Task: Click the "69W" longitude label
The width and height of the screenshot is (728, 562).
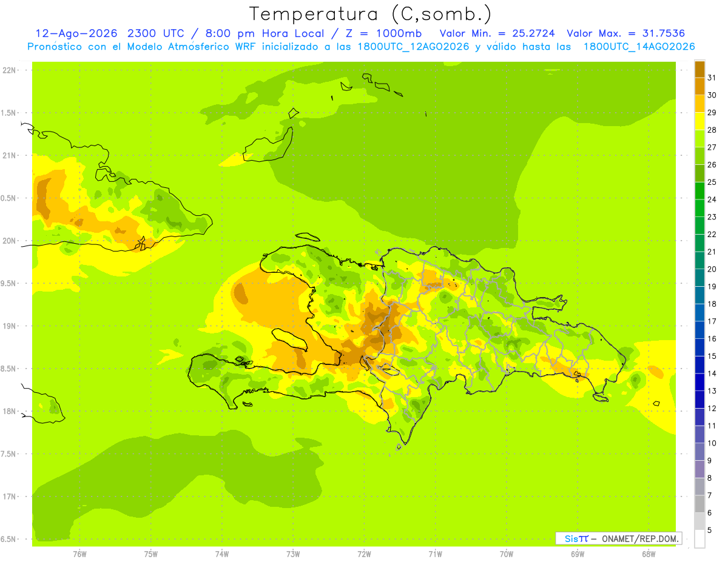Action: tap(578, 554)
